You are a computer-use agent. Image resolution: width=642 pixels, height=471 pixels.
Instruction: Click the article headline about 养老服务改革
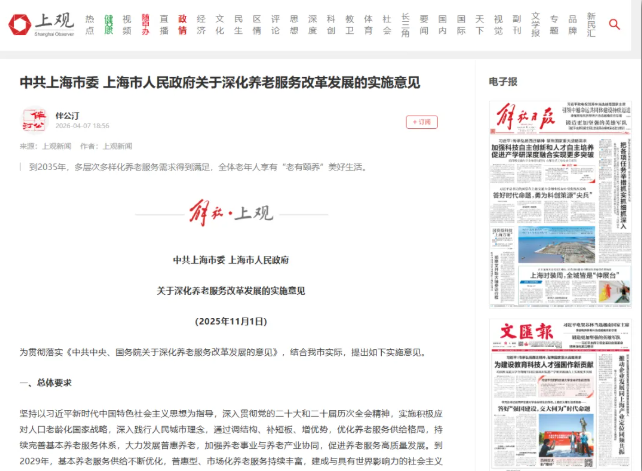click(x=220, y=82)
